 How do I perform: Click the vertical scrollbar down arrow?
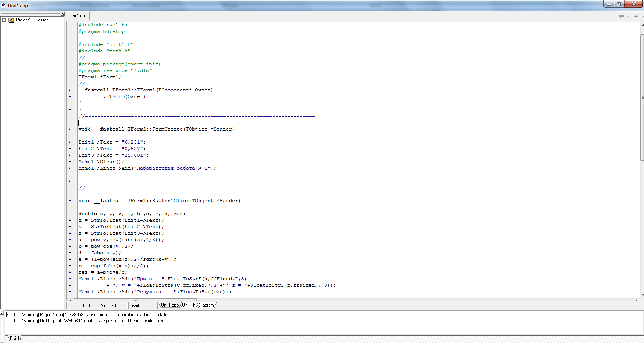pos(642,295)
